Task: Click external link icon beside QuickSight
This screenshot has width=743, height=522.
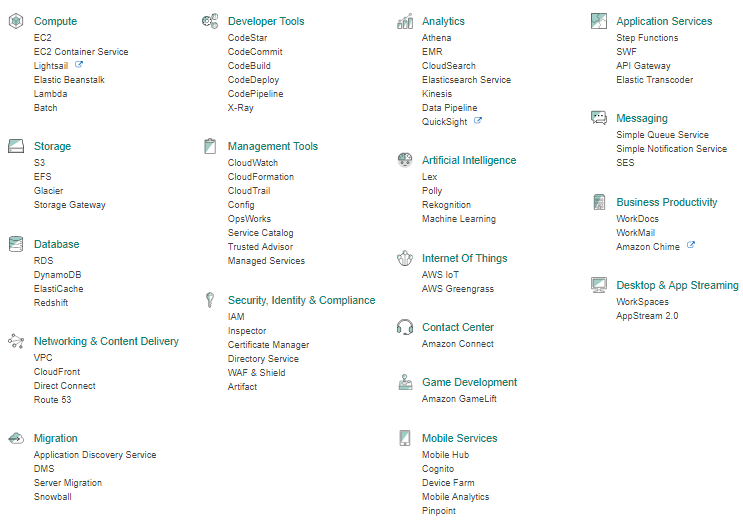Action: pyautogui.click(x=478, y=121)
